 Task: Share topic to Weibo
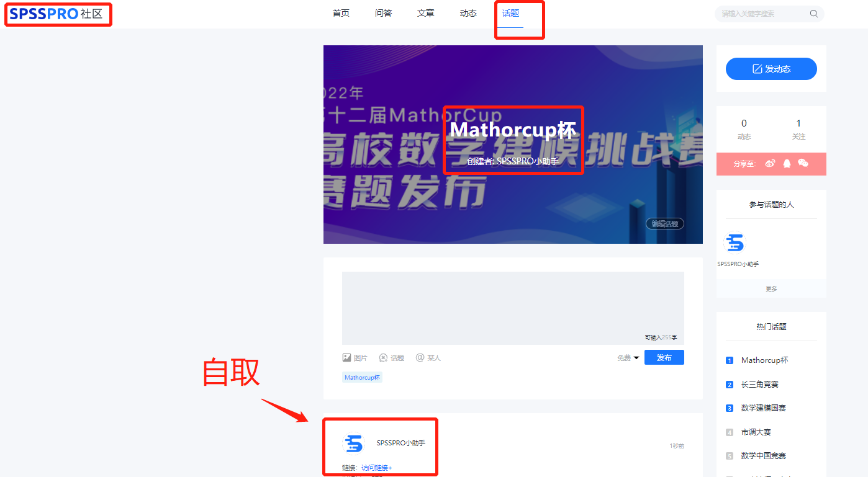(769, 163)
